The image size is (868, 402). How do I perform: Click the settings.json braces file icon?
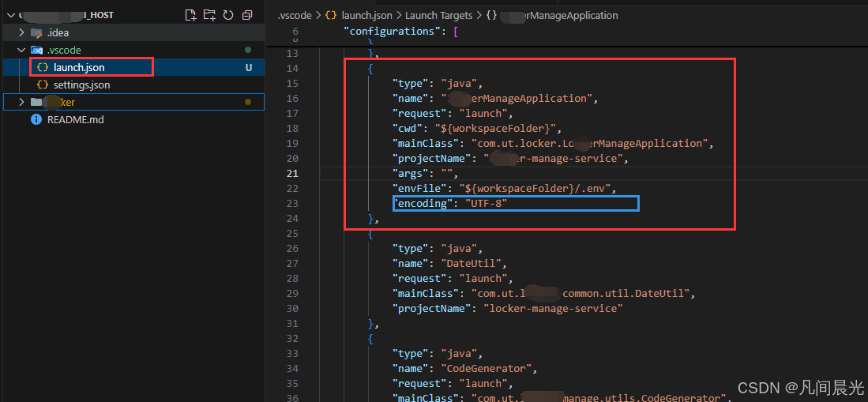click(x=42, y=85)
